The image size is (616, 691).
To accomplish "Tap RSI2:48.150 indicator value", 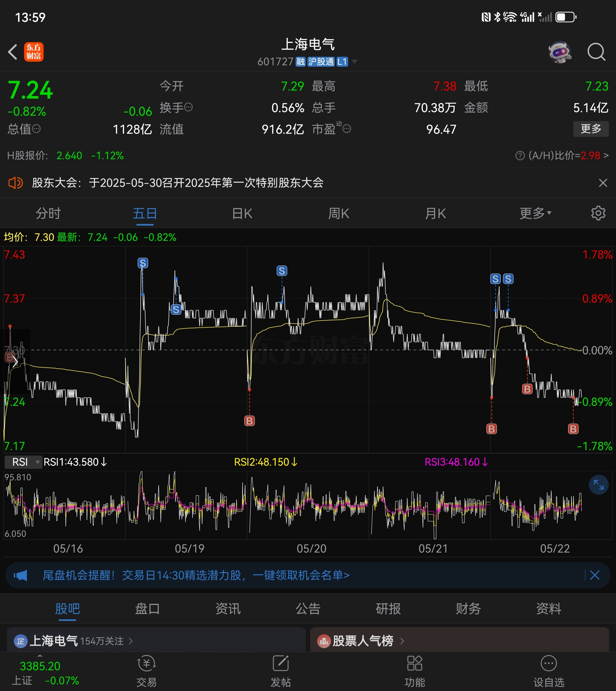I will click(266, 462).
